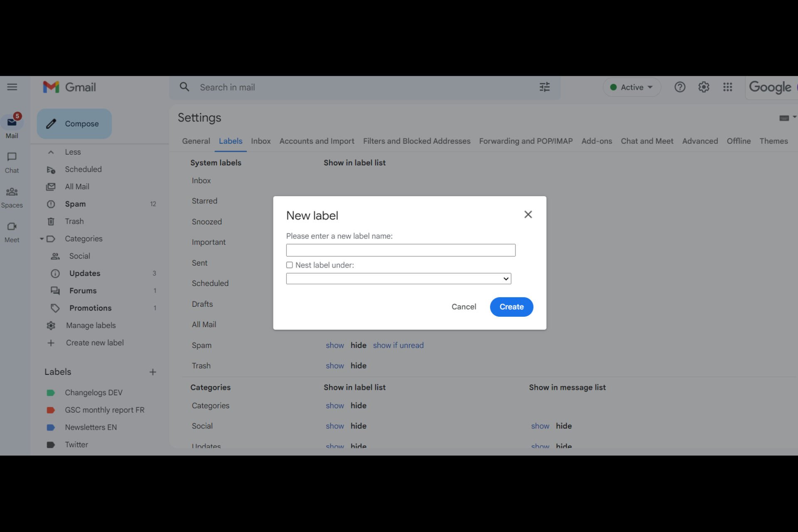The height and width of the screenshot is (532, 798).
Task: Switch to Chat and Meet tab
Action: pos(647,141)
